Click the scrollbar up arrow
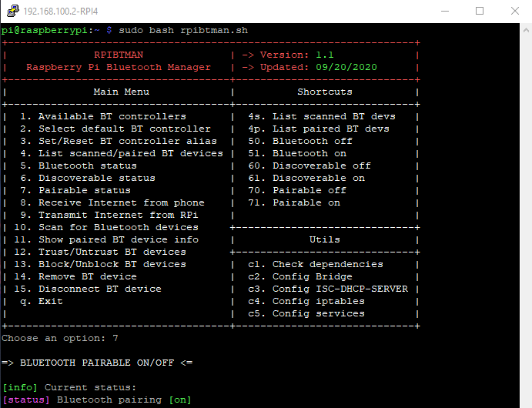The image size is (532, 408). 526,30
